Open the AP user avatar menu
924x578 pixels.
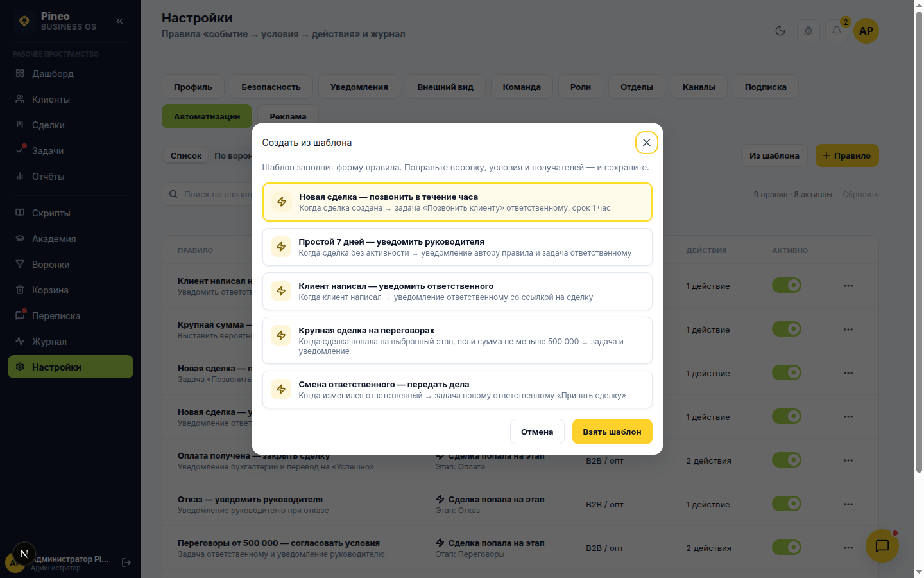pyautogui.click(x=866, y=31)
